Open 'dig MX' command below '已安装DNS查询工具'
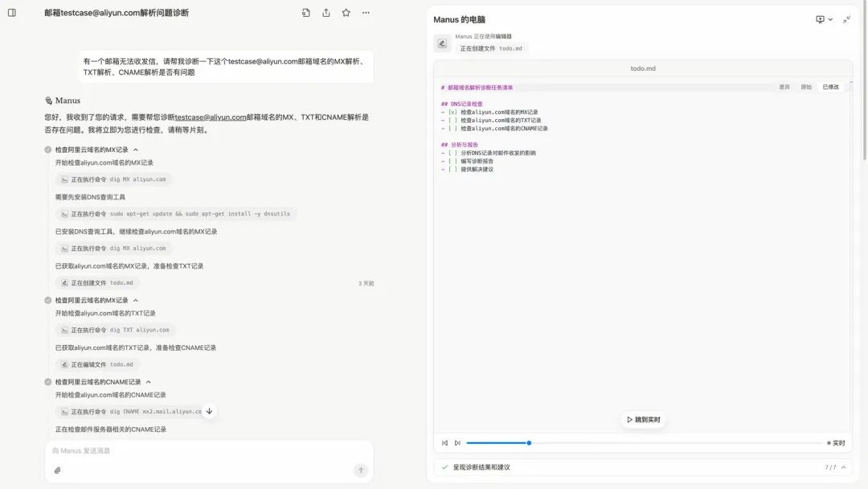Screen dimensions: 868x489 tap(113, 248)
